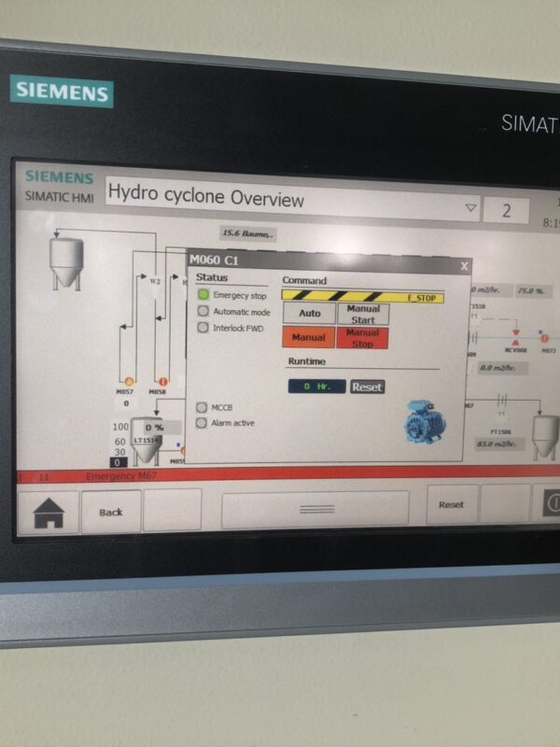Reset the runtime hour counter
The image size is (560, 747).
(x=367, y=387)
